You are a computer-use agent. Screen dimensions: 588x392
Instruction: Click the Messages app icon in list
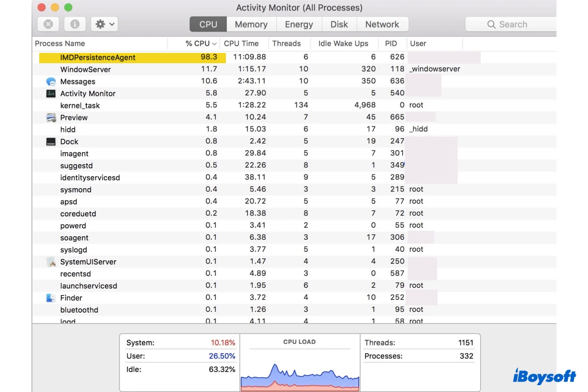(51, 81)
